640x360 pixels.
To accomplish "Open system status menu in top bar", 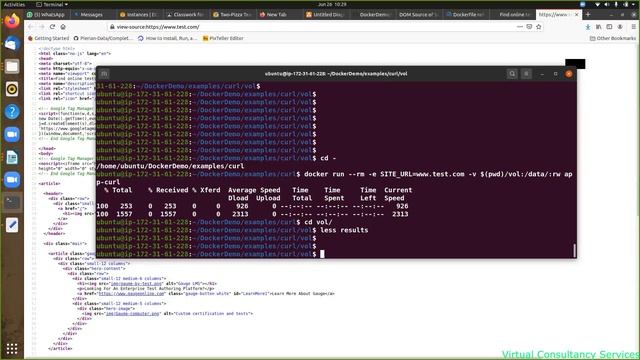I will 616,4.
